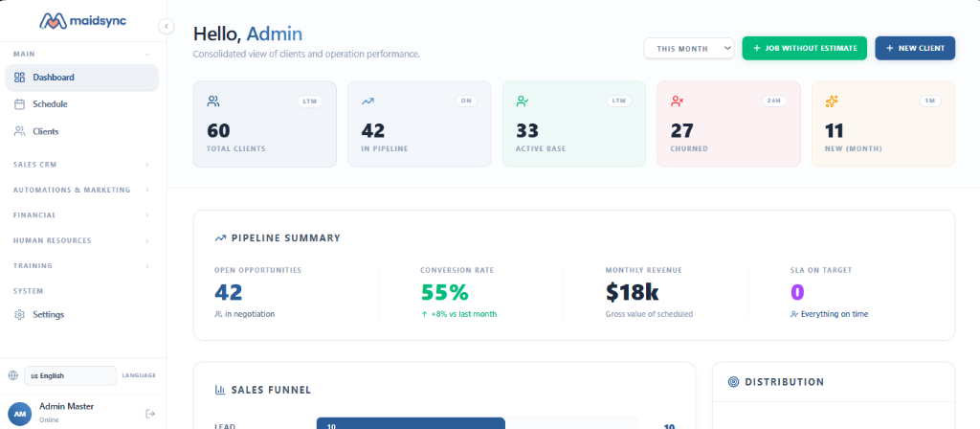Click the globe language icon
This screenshot has width=980, height=429.
pos(13,375)
